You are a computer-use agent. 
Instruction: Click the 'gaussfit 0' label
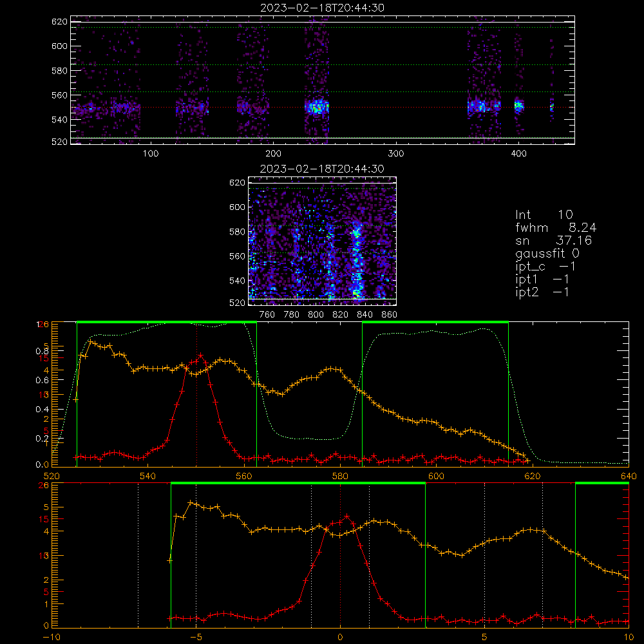pyautogui.click(x=547, y=254)
